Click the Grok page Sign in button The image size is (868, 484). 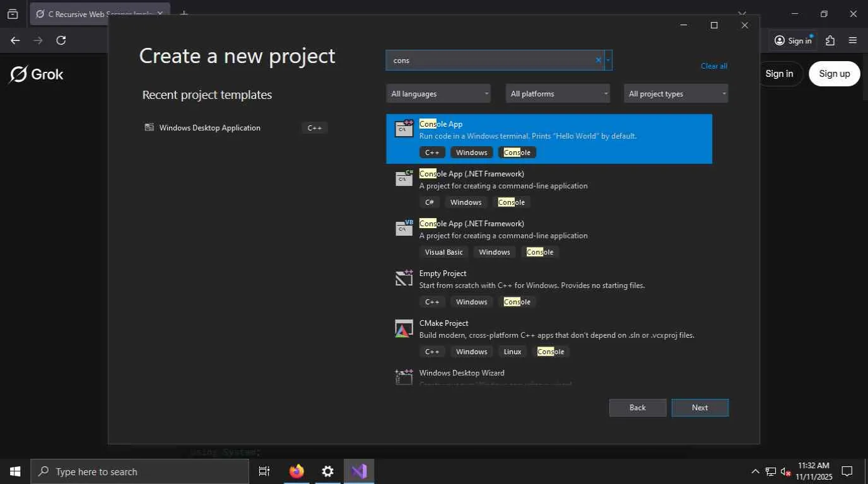tap(780, 74)
